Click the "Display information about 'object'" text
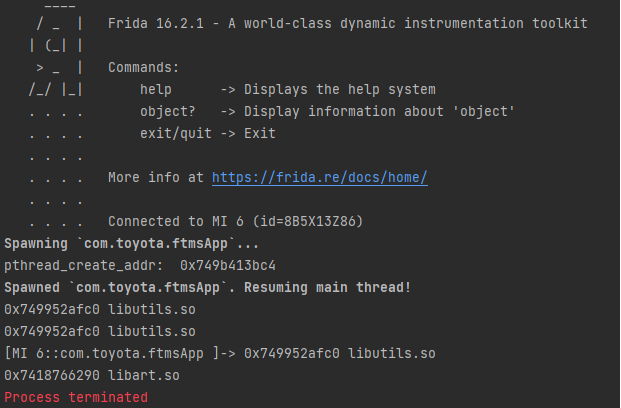This screenshot has height=408, width=621. (379, 111)
